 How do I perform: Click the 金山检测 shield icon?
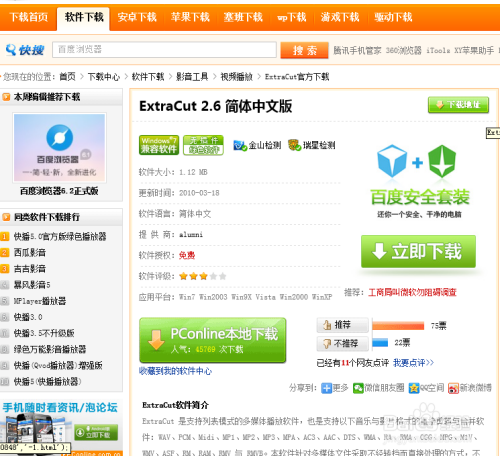tap(240, 145)
